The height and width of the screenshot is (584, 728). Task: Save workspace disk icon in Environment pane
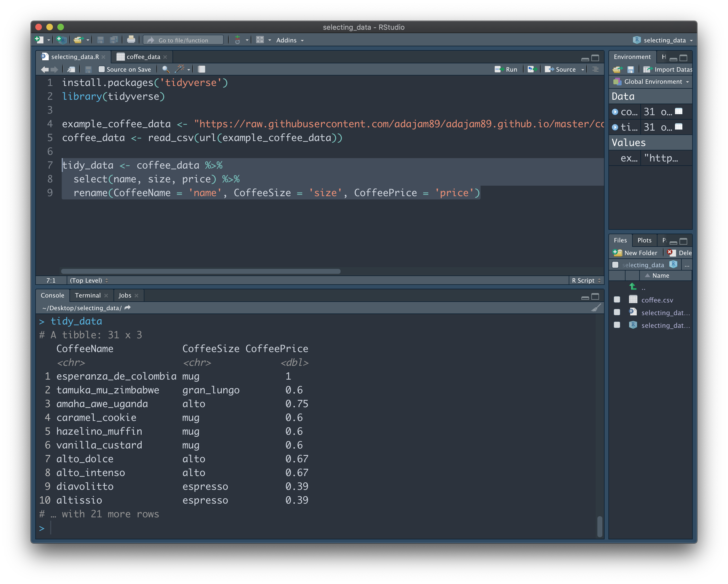point(630,69)
